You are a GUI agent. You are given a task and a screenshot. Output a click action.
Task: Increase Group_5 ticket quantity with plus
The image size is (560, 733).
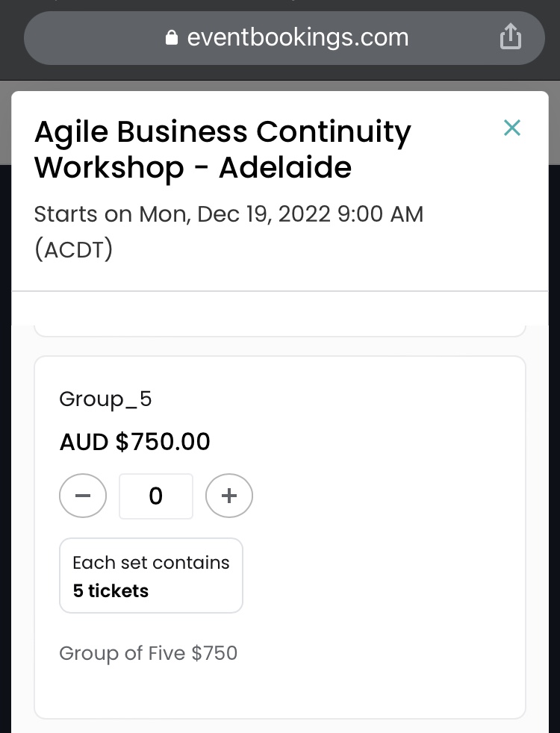click(x=229, y=496)
